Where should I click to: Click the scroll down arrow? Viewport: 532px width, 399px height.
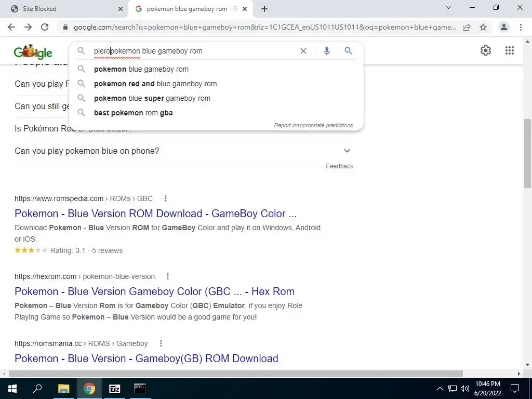pyautogui.click(x=527, y=365)
